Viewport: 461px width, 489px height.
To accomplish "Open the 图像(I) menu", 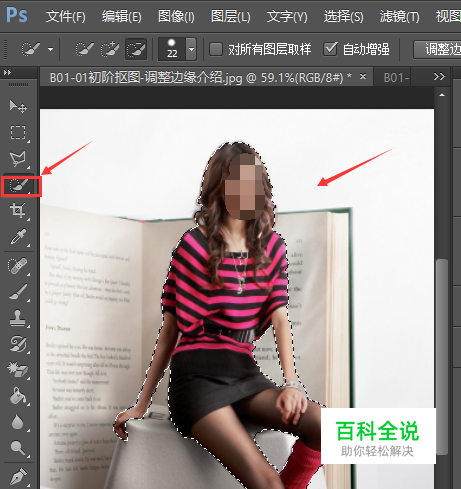I will tap(176, 16).
